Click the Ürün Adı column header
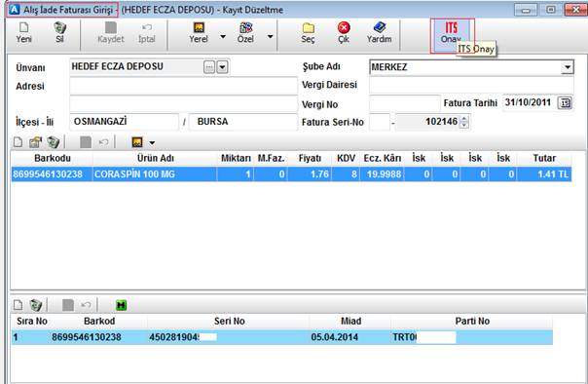Image resolution: width=588 pixels, height=384 pixels. pos(155,158)
